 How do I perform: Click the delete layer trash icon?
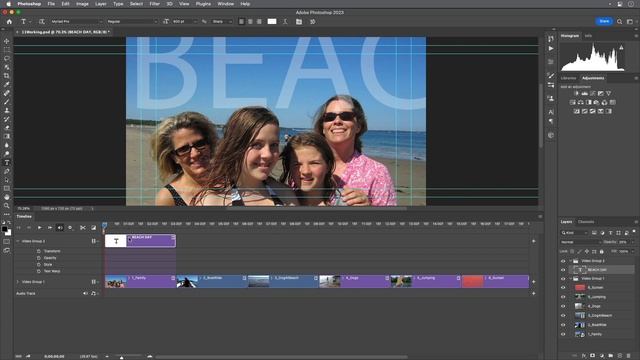(x=628, y=356)
